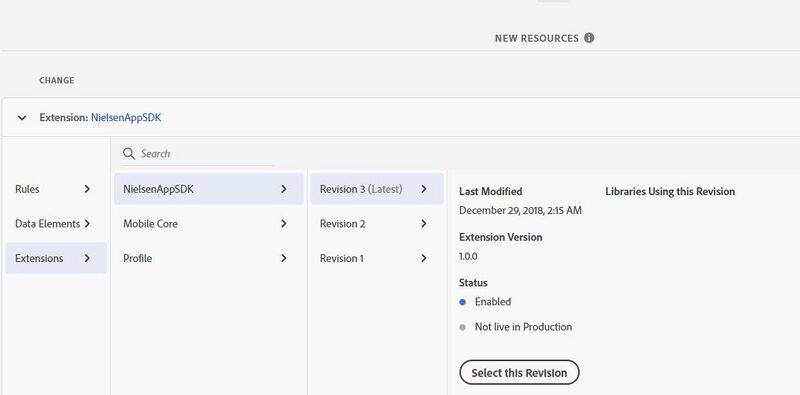Click the New Resources info icon
The height and width of the screenshot is (395, 800).
tap(589, 38)
